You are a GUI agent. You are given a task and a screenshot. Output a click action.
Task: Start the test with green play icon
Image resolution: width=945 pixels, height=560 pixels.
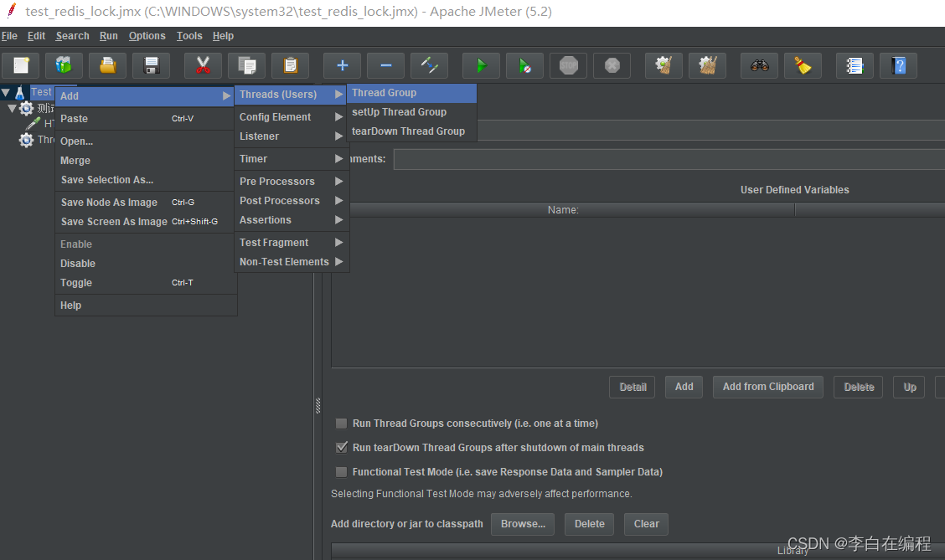(x=481, y=65)
